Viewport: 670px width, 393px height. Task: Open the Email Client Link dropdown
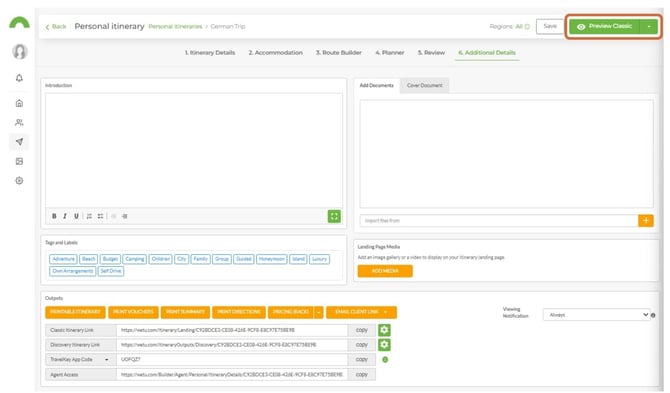click(x=361, y=312)
